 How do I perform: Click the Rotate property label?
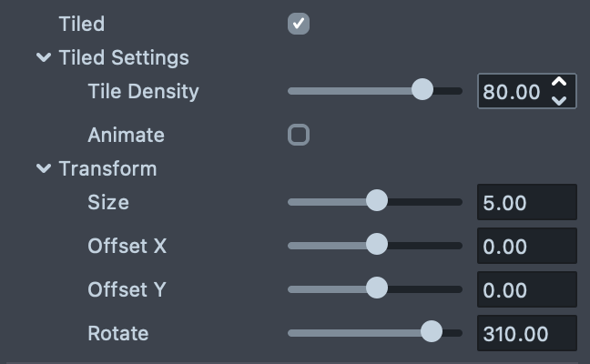[x=117, y=333]
